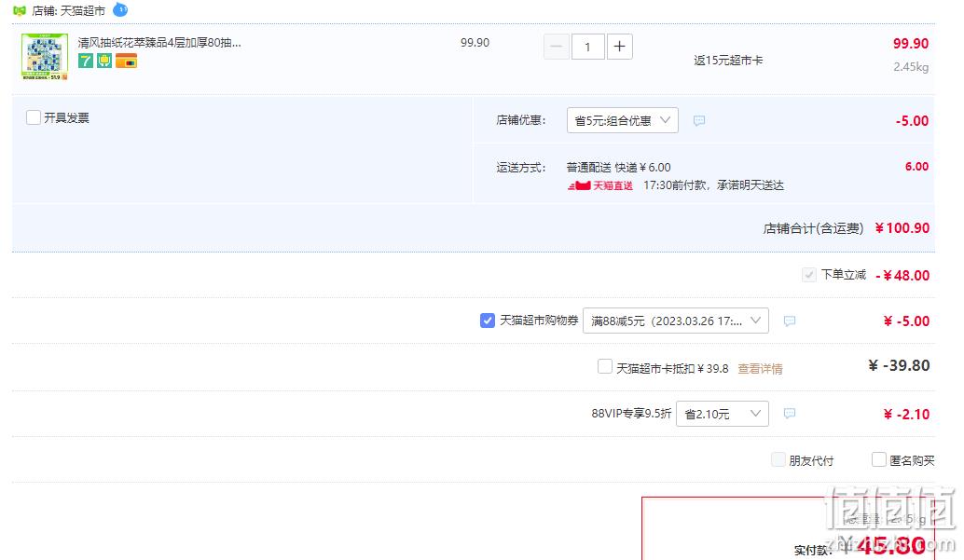Image resolution: width=964 pixels, height=560 pixels.
Task: Click the 88VIP专享9.5折 label
Action: pyautogui.click(x=631, y=414)
